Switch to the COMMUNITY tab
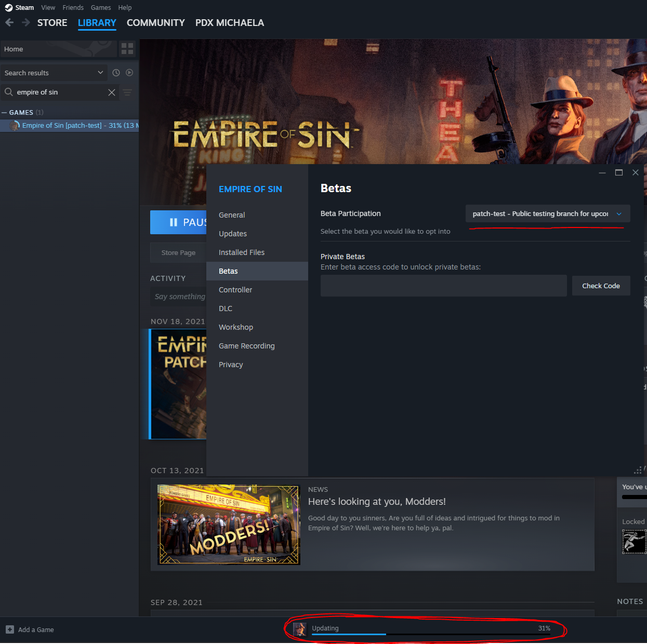 point(155,23)
